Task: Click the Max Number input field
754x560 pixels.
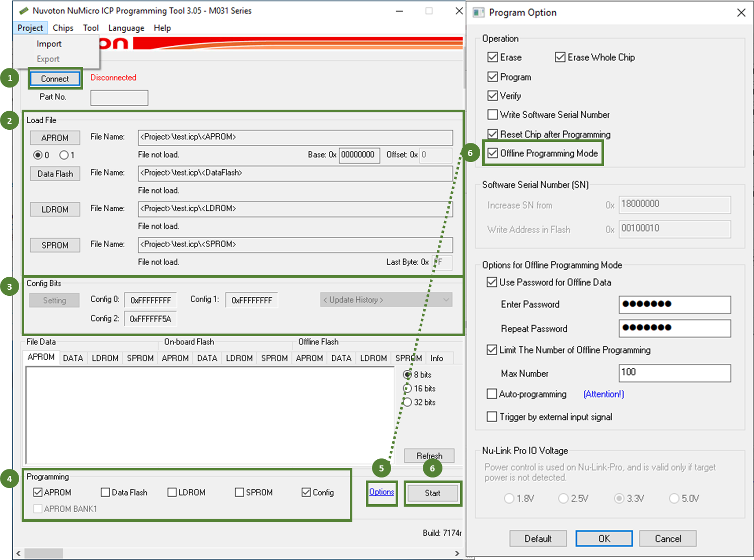Action: [674, 373]
